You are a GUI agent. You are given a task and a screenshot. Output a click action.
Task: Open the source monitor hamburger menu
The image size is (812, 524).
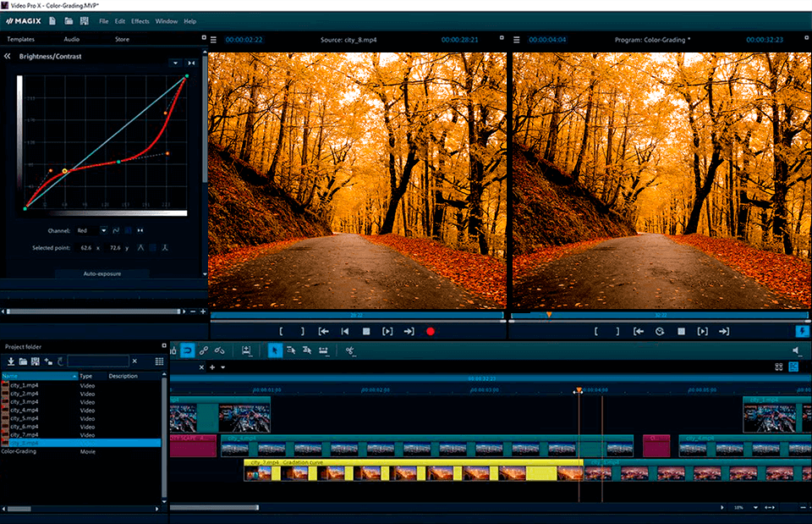click(213, 39)
